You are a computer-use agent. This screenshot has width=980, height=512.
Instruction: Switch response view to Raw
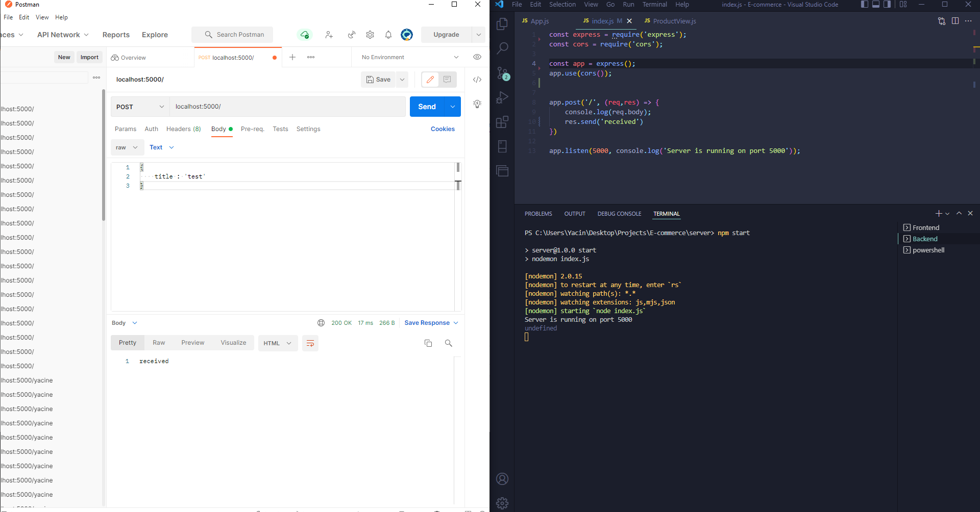tap(159, 343)
